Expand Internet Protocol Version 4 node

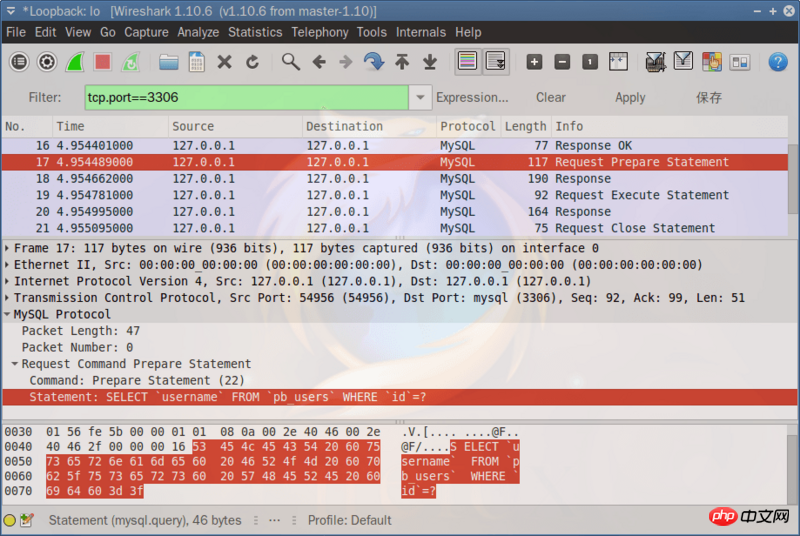coord(7,282)
